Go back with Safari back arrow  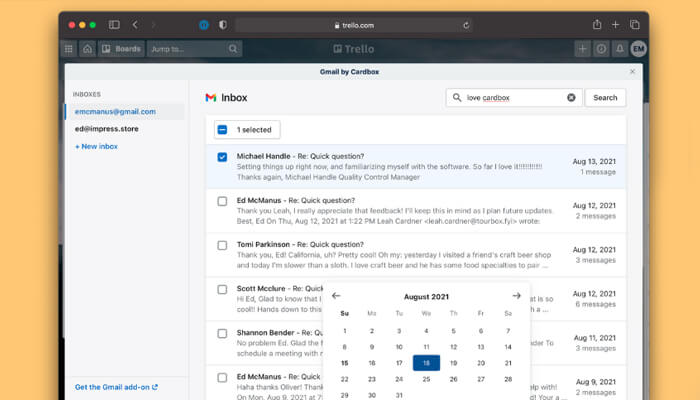point(135,25)
